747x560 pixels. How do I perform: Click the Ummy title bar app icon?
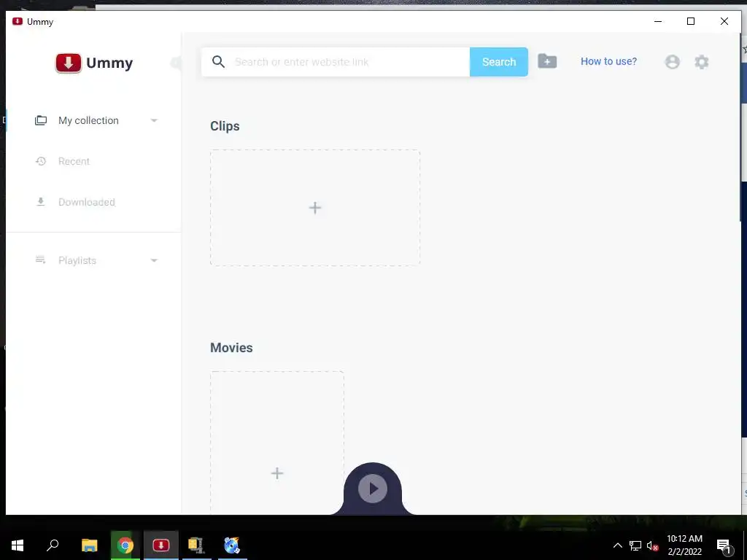click(x=18, y=21)
